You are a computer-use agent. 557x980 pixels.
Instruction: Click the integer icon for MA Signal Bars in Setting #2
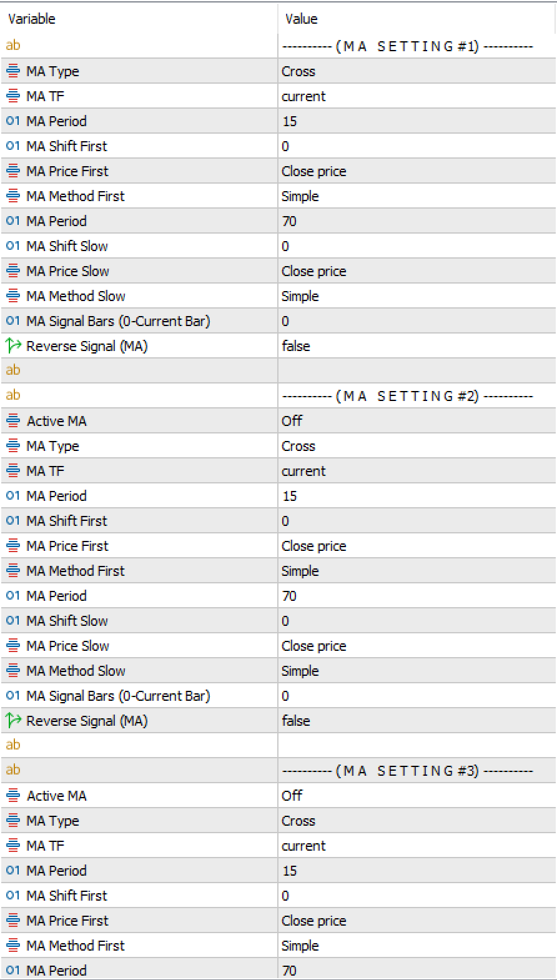point(12,696)
